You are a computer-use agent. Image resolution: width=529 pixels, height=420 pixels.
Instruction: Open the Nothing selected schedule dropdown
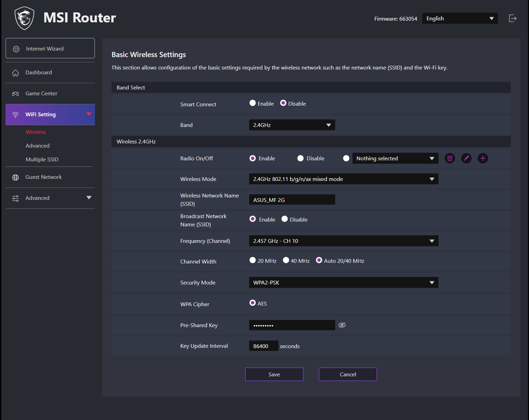(x=395, y=158)
